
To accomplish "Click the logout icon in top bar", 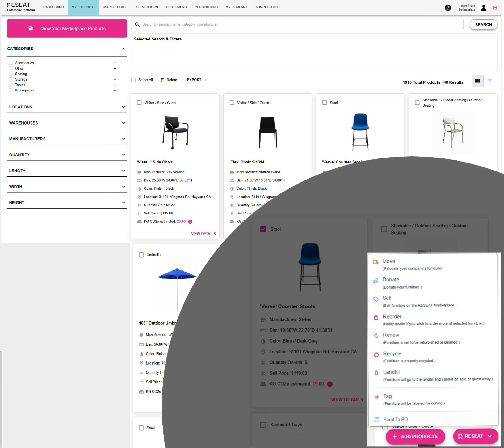I will click(x=495, y=8).
